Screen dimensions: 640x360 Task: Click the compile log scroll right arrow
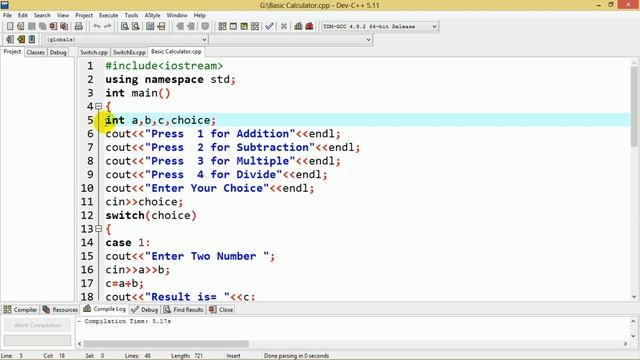[625, 344]
